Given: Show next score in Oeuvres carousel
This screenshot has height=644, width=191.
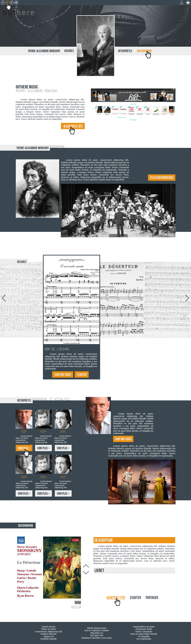Looking at the screenshot, I should pyautogui.click(x=187, y=298).
